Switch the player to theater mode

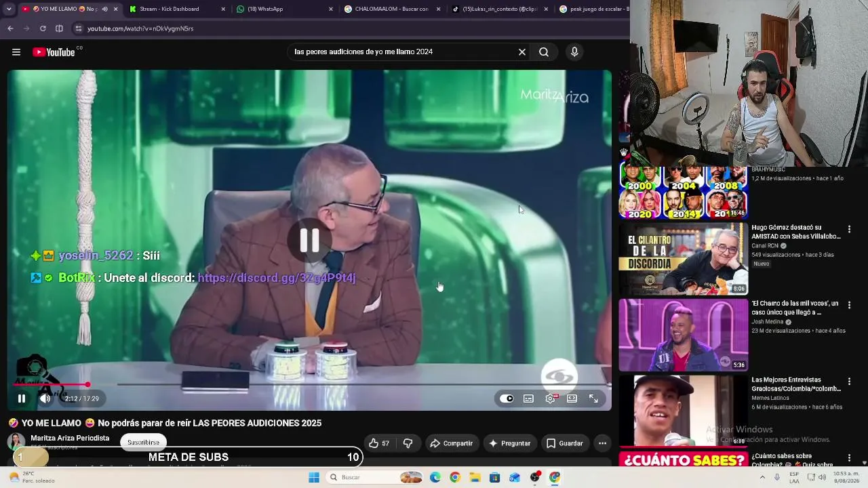point(572,399)
